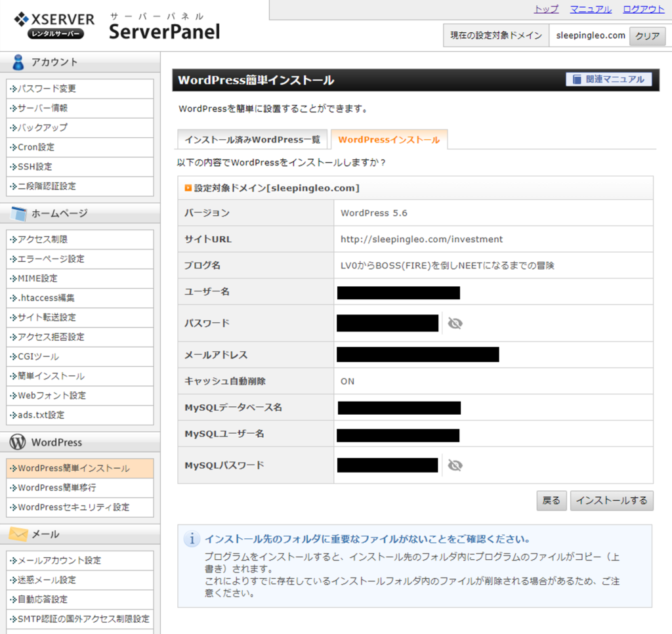Click the ログアウト link
Screen dimensions: 672x634
(644, 9)
